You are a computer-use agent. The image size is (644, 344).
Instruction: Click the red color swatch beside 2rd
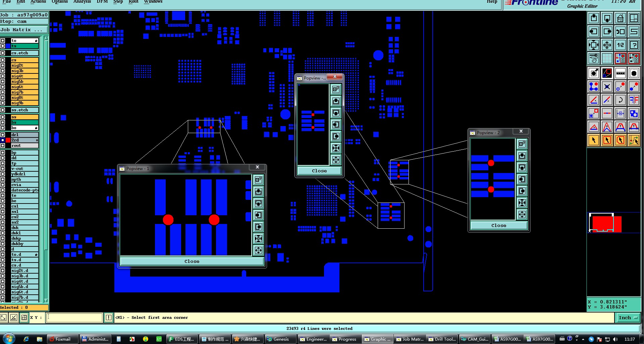8,140
